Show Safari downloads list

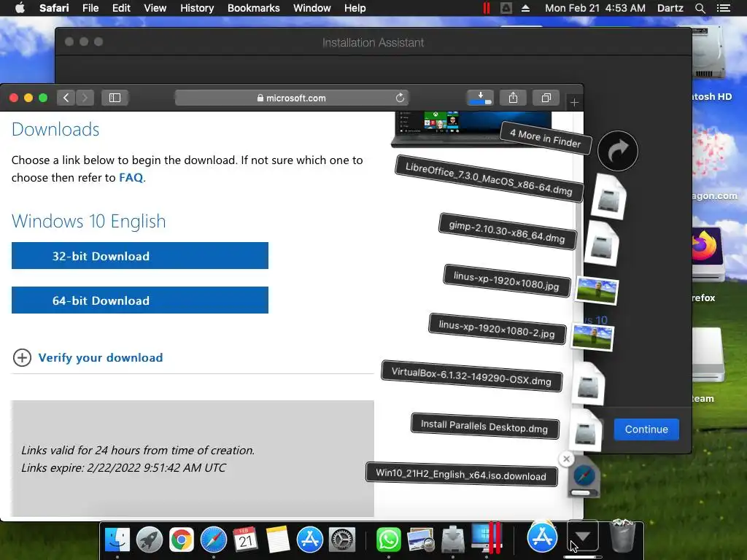[x=480, y=98]
